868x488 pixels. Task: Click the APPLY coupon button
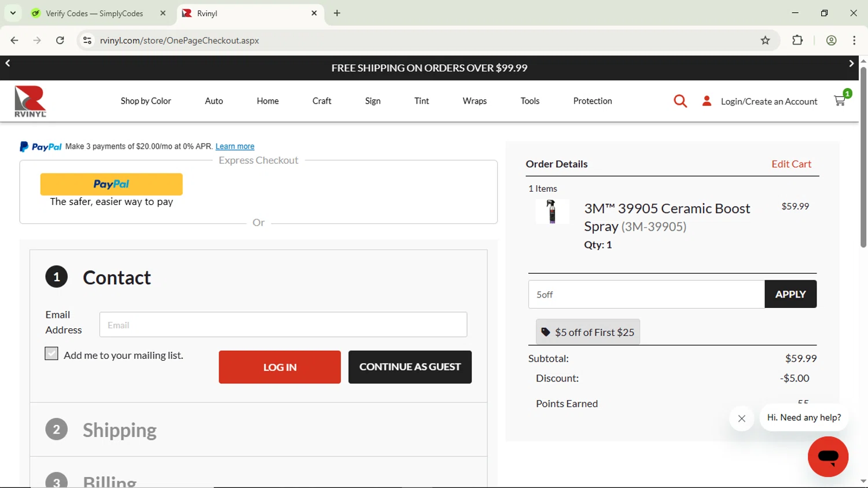click(x=790, y=294)
